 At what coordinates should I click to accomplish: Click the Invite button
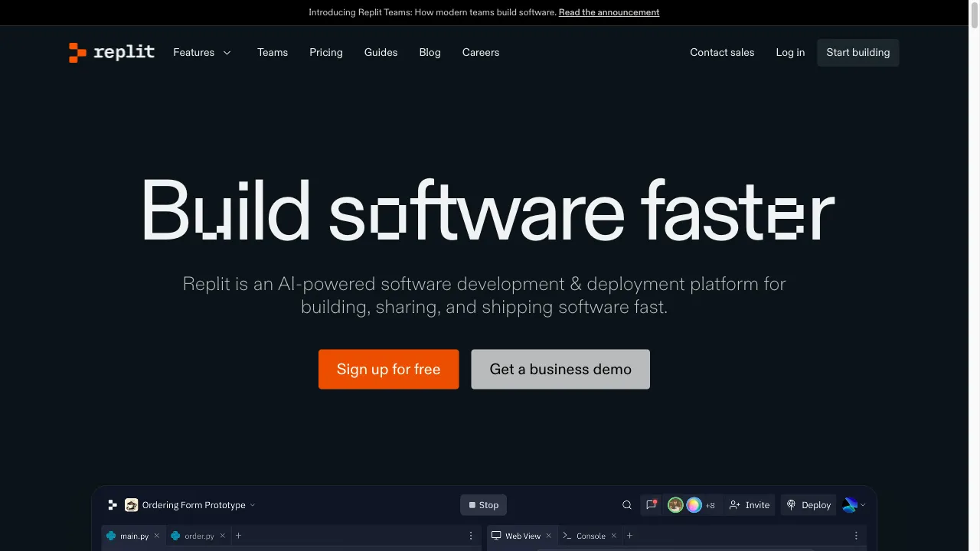click(750, 505)
